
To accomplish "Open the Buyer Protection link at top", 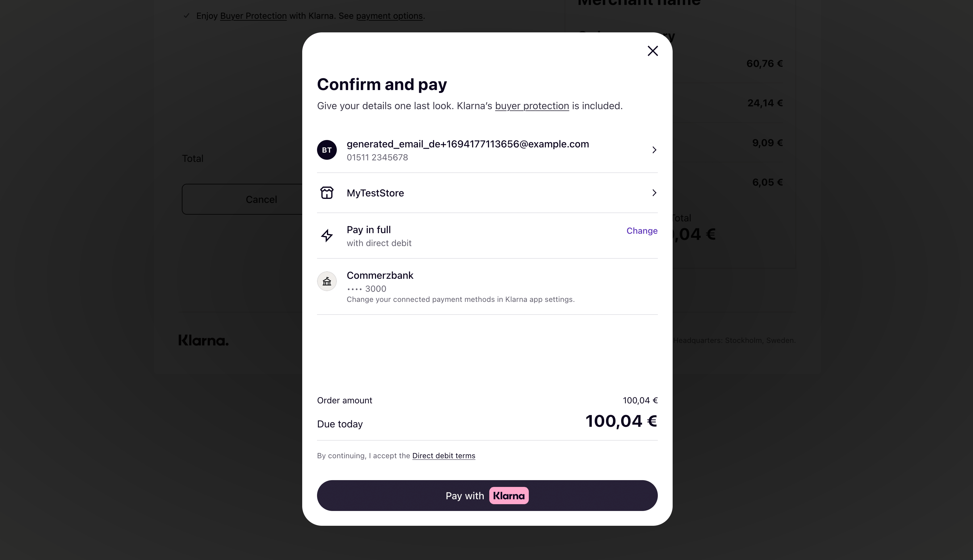I will 253,16.
